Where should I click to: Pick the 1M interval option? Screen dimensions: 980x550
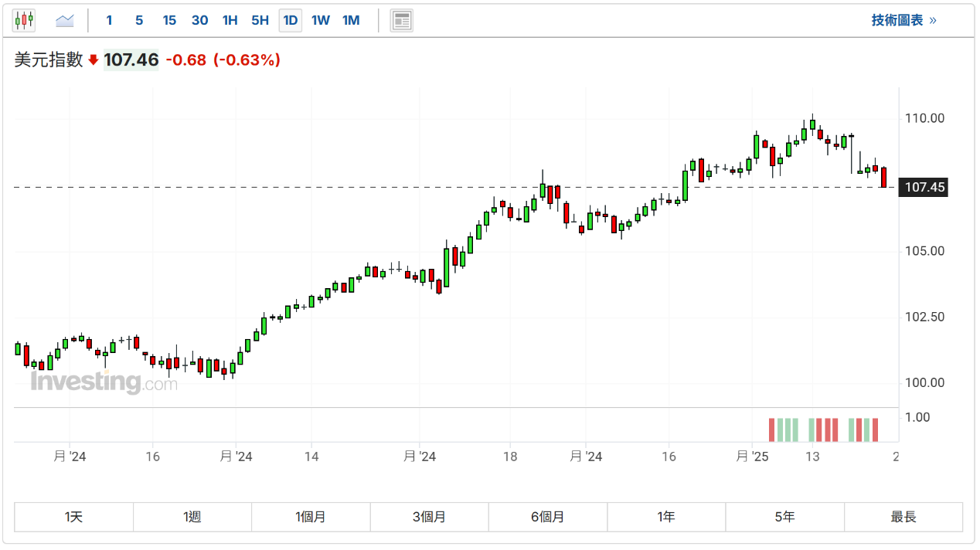(351, 21)
